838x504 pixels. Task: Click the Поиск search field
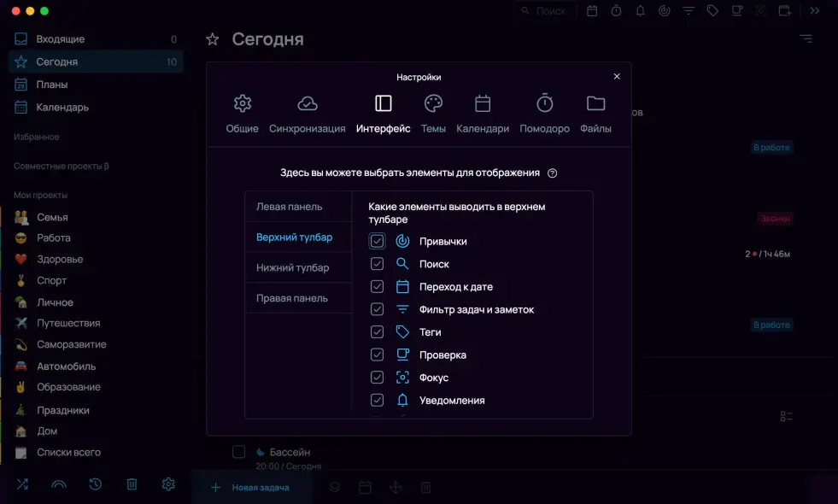(546, 11)
